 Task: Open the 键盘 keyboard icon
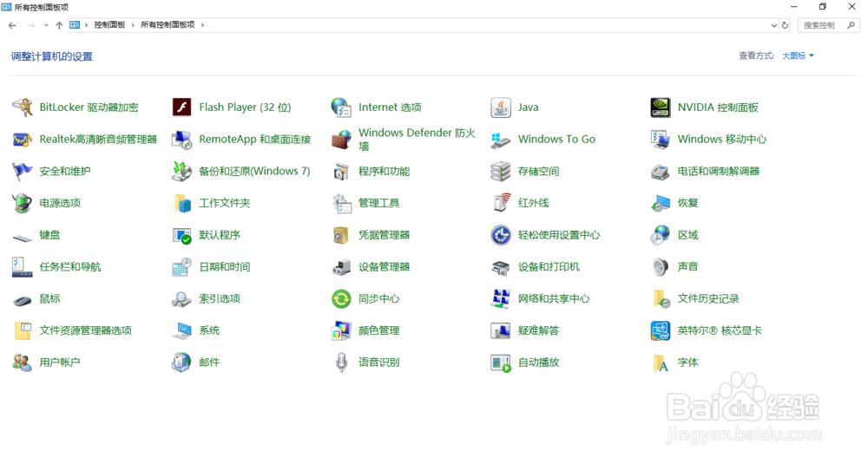[x=23, y=237]
